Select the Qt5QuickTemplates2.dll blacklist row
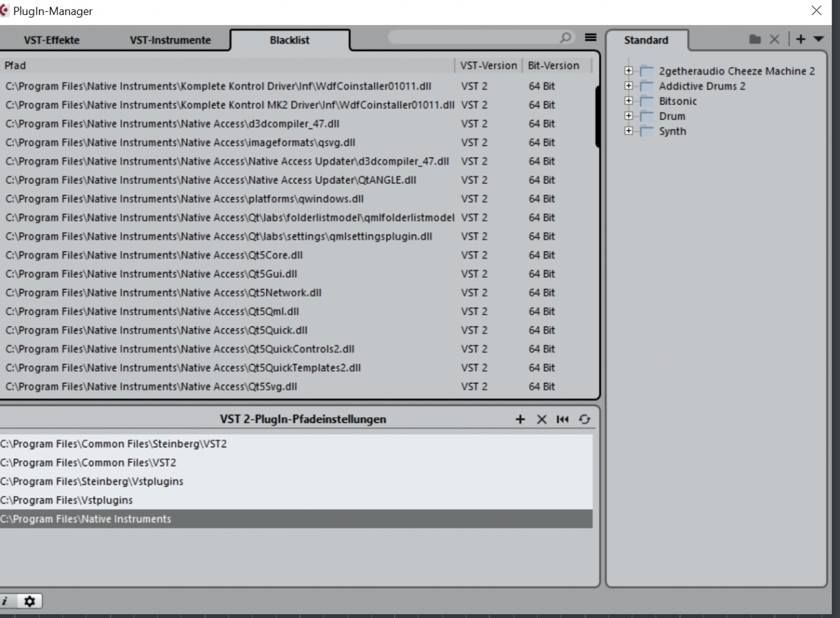The width and height of the screenshot is (840, 618). click(x=296, y=368)
